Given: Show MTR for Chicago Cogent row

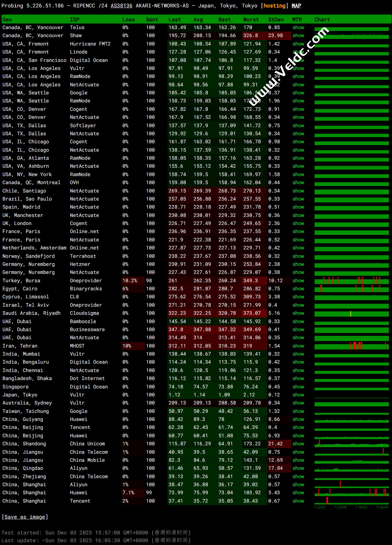Looking at the screenshot, I should point(298,142).
